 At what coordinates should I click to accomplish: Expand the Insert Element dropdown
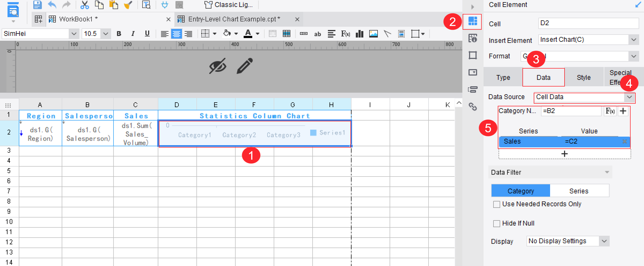tap(634, 40)
